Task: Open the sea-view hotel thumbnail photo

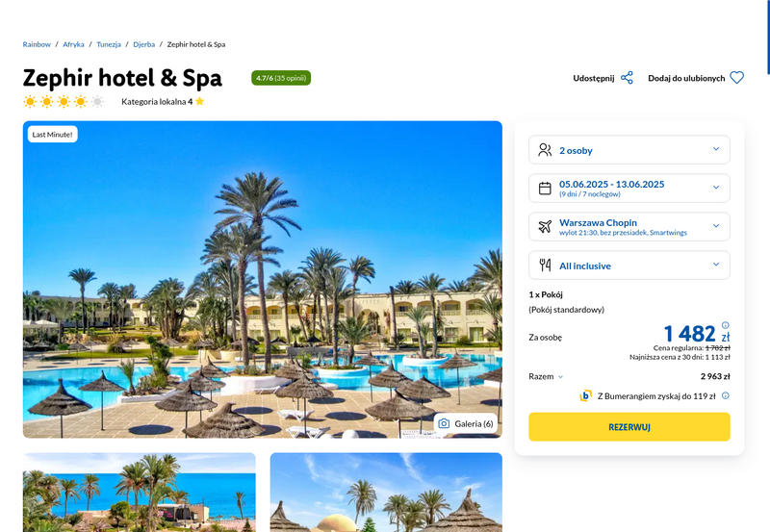Action: (x=139, y=493)
